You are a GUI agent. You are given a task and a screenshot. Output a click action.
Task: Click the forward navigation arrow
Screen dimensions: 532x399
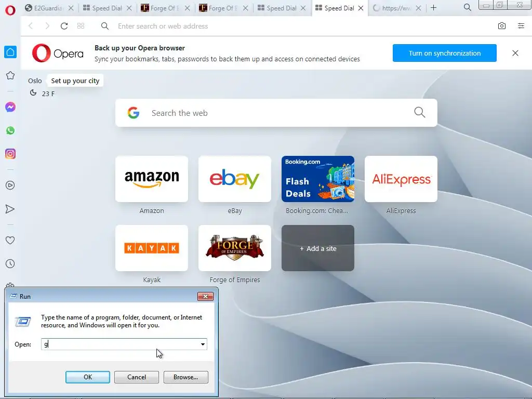[x=47, y=26]
